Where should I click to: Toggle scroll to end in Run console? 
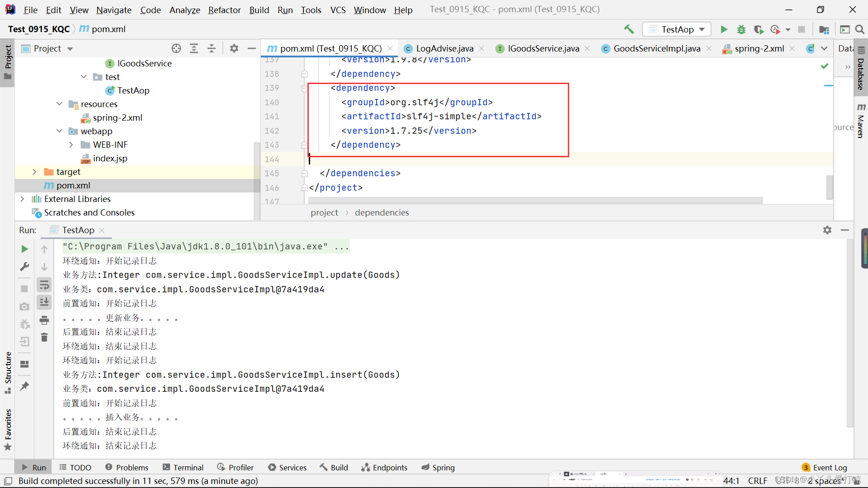[x=44, y=302]
